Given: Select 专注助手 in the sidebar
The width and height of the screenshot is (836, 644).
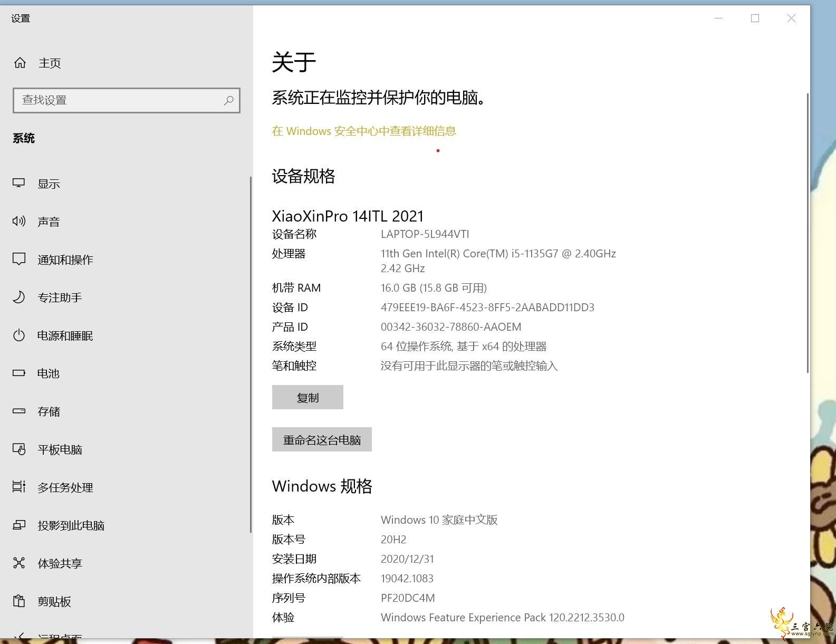Looking at the screenshot, I should coord(126,297).
